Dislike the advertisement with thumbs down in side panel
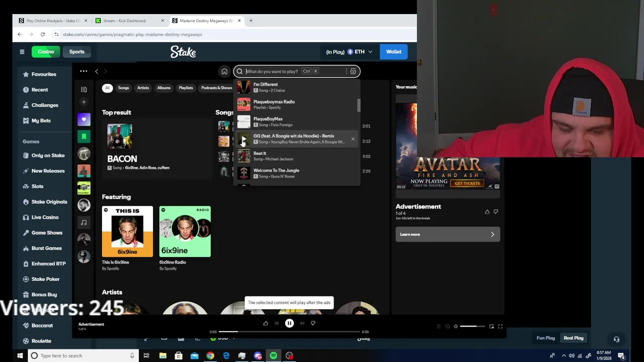This screenshot has height=362, width=644. click(496, 212)
